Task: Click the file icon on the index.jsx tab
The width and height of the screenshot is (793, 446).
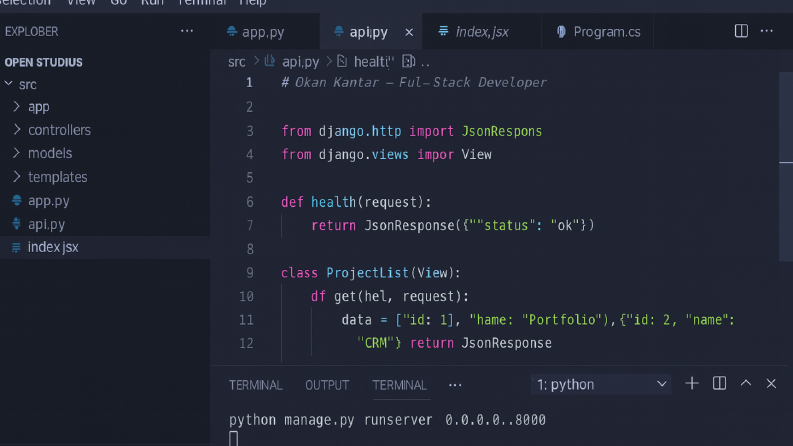Action: 443,31
